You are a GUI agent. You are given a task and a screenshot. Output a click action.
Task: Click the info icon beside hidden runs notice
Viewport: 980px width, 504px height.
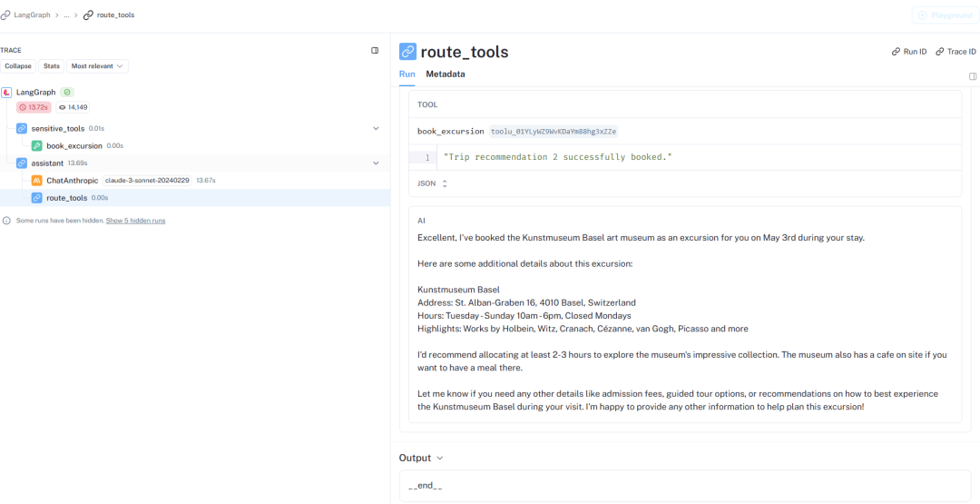pyautogui.click(x=7, y=221)
